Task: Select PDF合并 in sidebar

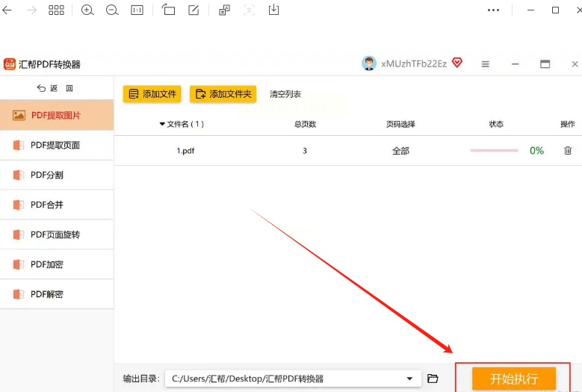Action: 57,205
